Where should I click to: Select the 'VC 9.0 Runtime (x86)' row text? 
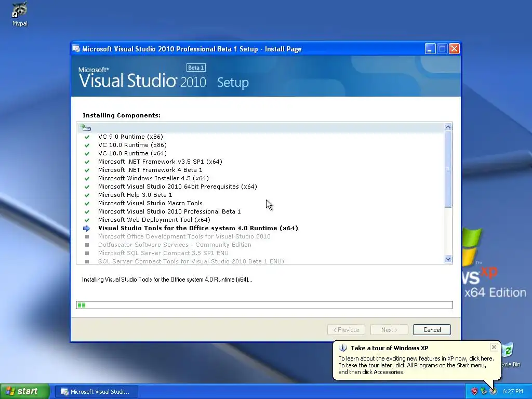click(x=130, y=137)
